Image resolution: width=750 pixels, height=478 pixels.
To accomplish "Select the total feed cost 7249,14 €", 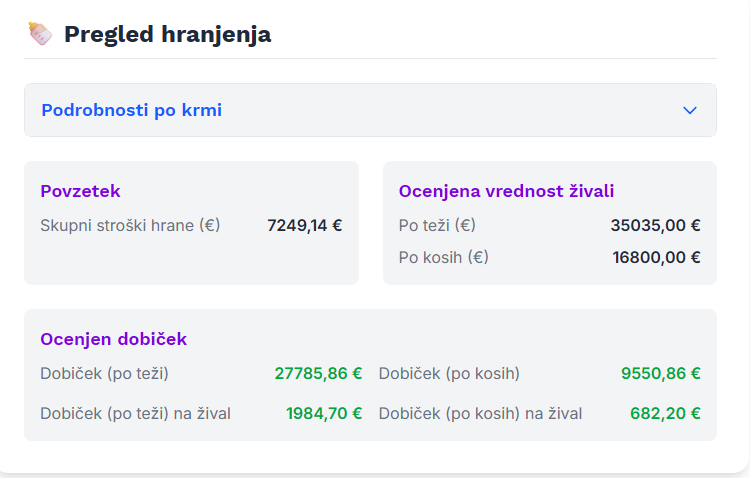I will point(305,225).
